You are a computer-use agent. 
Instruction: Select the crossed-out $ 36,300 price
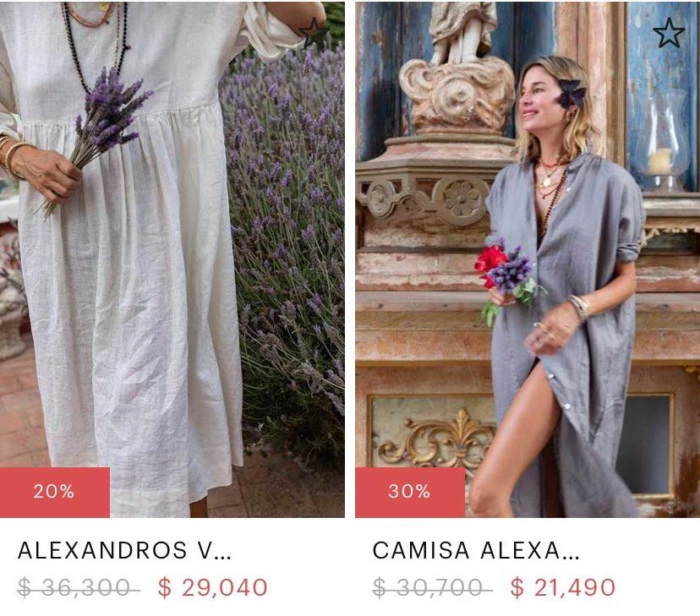tap(79, 587)
